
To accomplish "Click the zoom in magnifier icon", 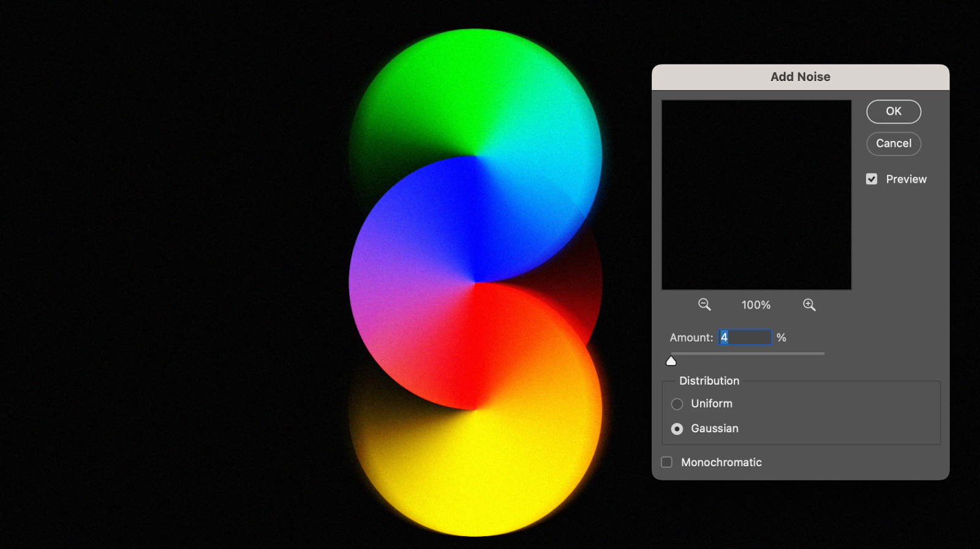I will click(809, 305).
